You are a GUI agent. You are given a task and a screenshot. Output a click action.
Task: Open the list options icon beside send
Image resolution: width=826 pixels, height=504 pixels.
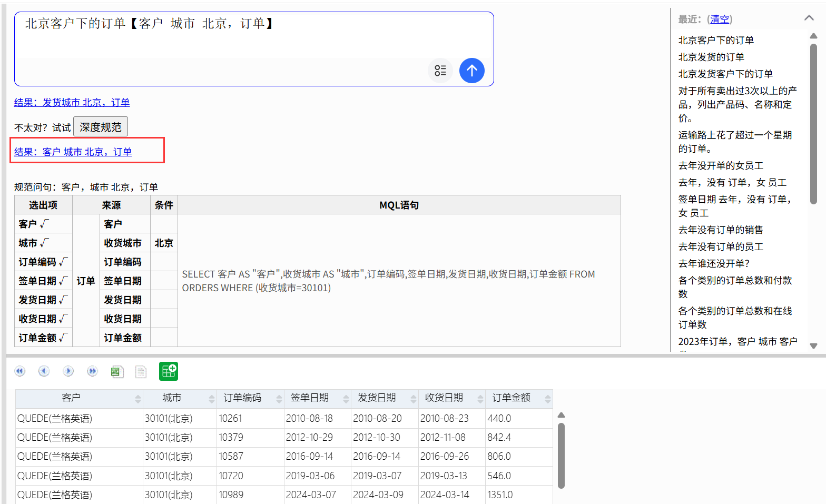pyautogui.click(x=440, y=71)
